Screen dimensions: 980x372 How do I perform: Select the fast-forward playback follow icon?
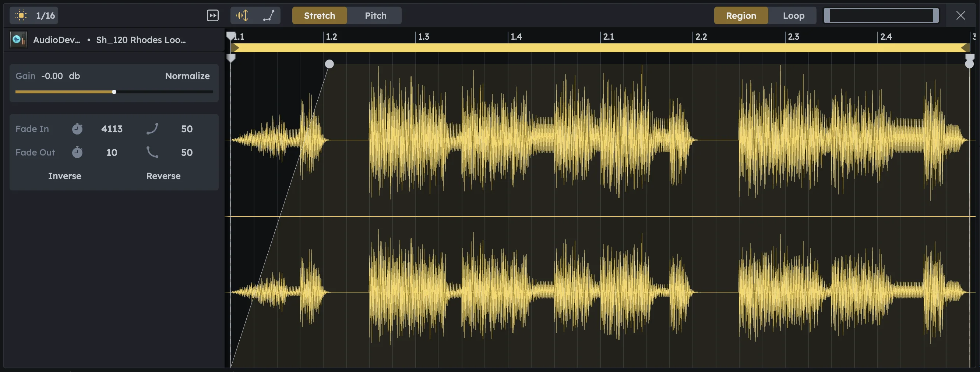pyautogui.click(x=213, y=15)
